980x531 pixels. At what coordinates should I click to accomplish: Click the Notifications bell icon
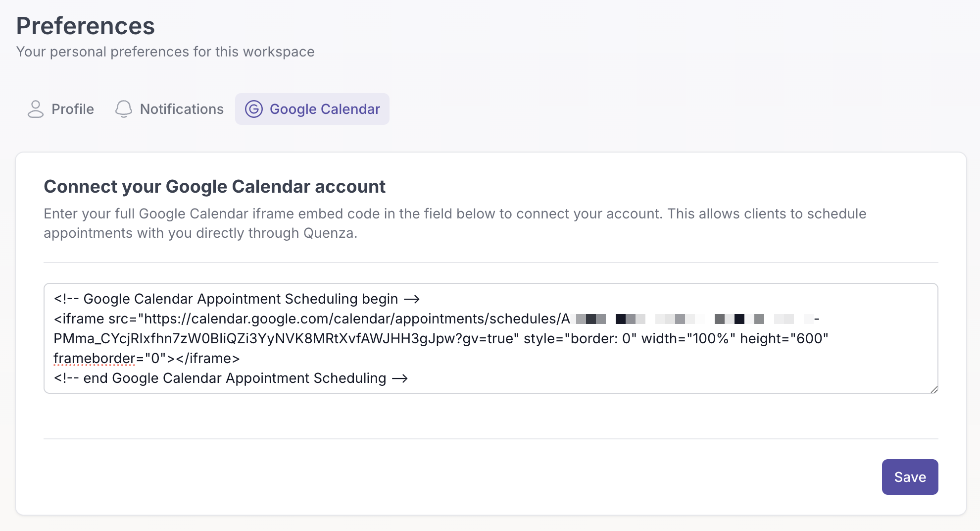124,109
